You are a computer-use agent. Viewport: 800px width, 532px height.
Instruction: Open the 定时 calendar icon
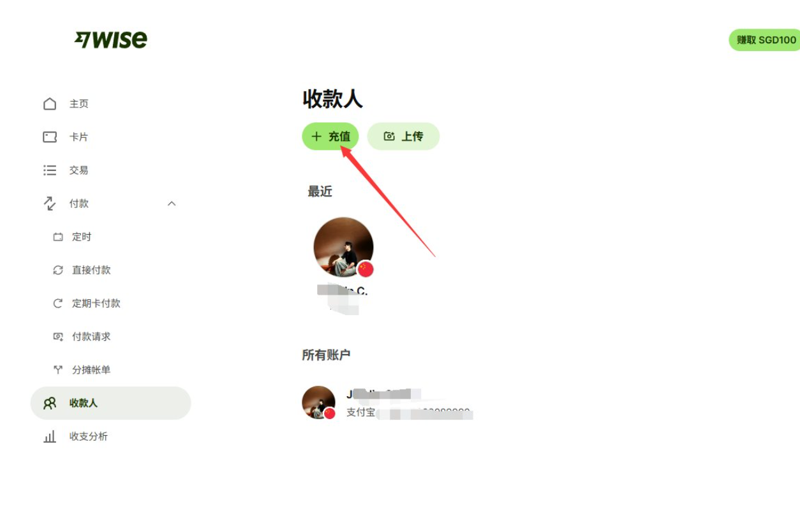tap(58, 237)
